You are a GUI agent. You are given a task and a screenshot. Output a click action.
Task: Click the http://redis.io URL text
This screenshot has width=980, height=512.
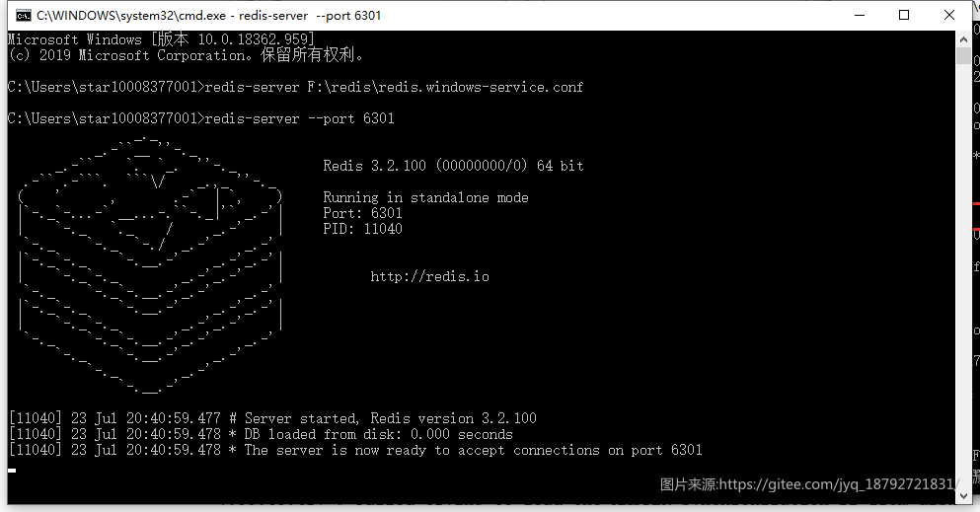pos(429,276)
